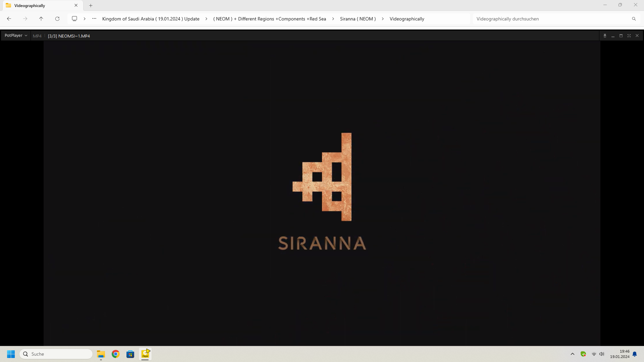644x362 pixels.
Task: Open the PotPlayer main menu dropdown
Action: click(16, 36)
